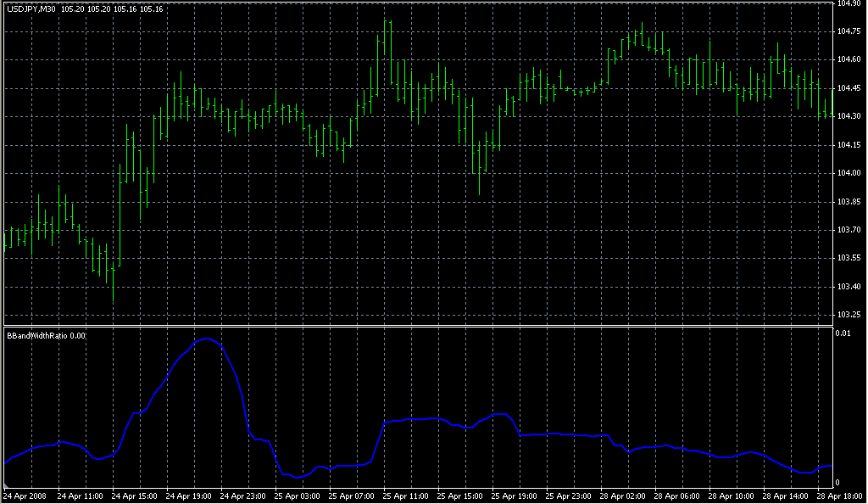Click the 25 Apr 23:00 time label
868x504 pixels.
click(568, 496)
